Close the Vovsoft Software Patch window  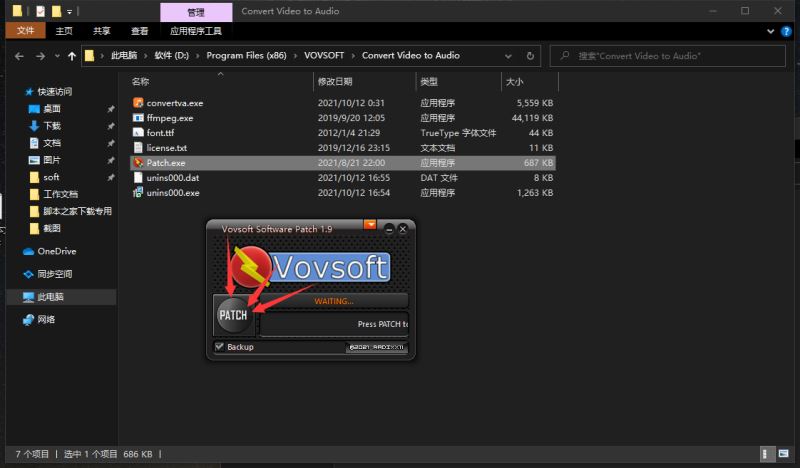[403, 229]
